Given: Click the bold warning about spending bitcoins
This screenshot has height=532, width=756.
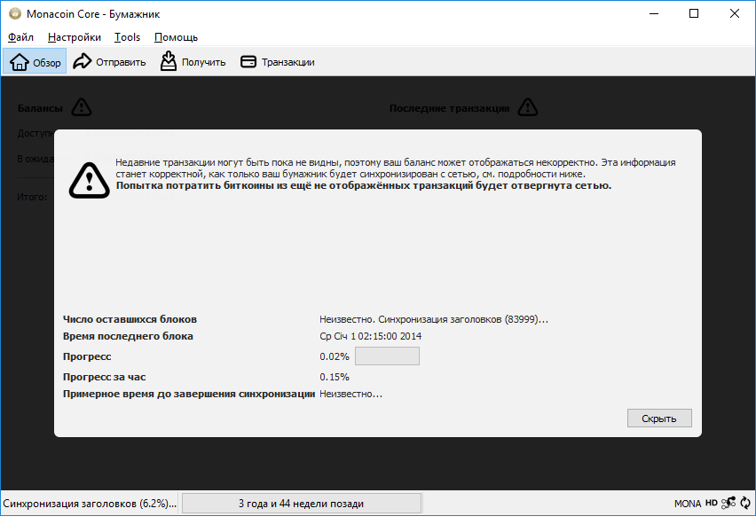Looking at the screenshot, I should click(364, 186).
